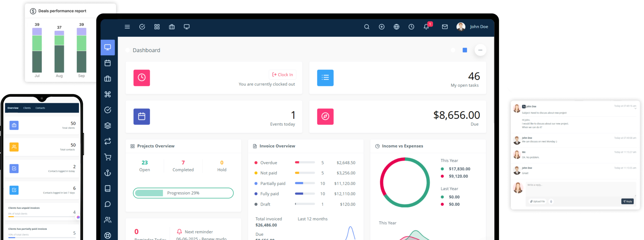The width and height of the screenshot is (644, 240).
Task: Click the Overdue invoice row label
Action: [x=269, y=163]
